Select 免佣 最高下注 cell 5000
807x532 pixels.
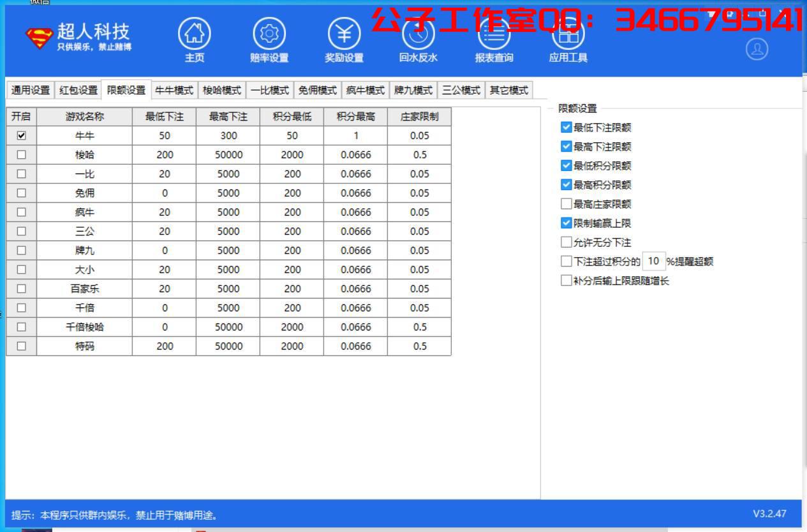(x=228, y=193)
